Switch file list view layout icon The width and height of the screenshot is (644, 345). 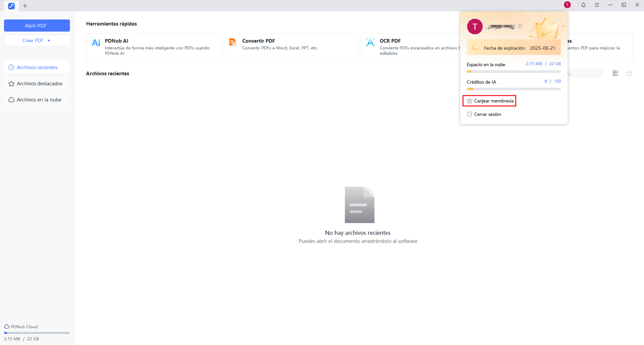[x=615, y=73]
